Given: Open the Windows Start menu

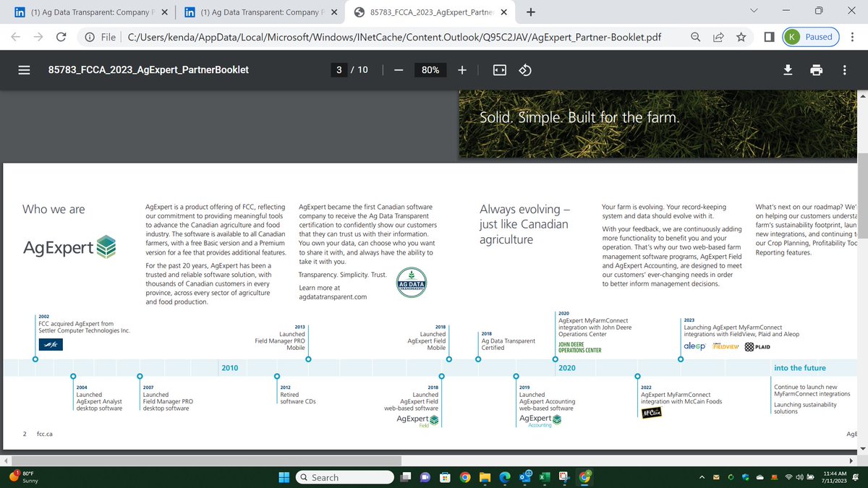Looking at the screenshot, I should 284,477.
